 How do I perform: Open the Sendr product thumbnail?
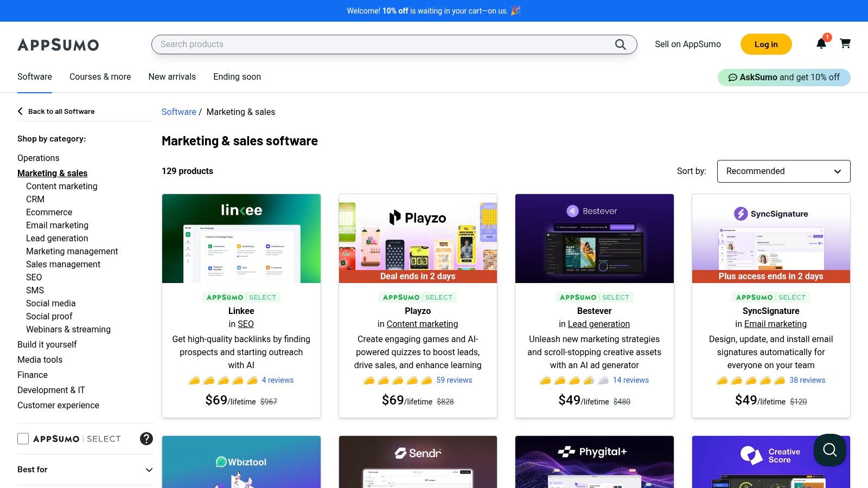418,462
